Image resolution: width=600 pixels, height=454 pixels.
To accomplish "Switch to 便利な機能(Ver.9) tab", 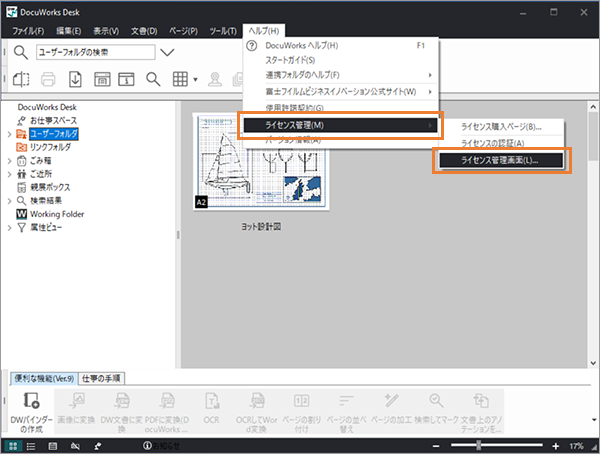I will (44, 379).
